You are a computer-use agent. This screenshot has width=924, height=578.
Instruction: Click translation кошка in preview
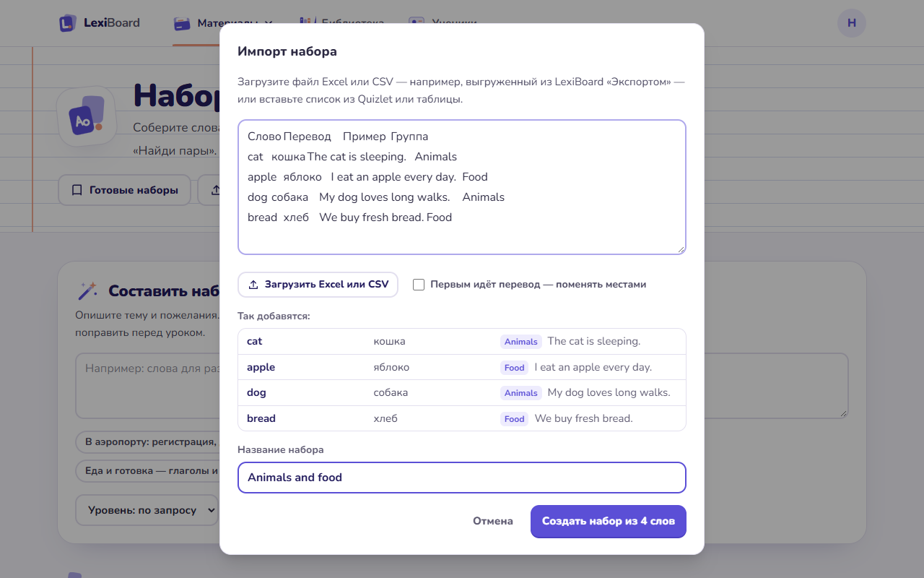click(x=389, y=341)
